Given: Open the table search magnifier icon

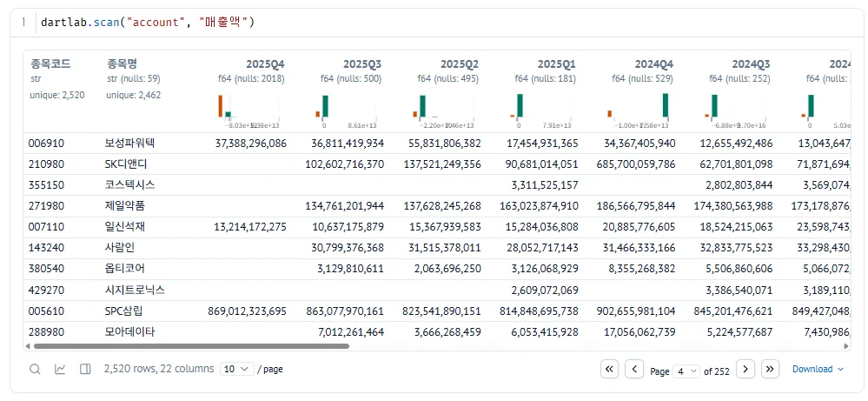Looking at the screenshot, I should pos(35,369).
